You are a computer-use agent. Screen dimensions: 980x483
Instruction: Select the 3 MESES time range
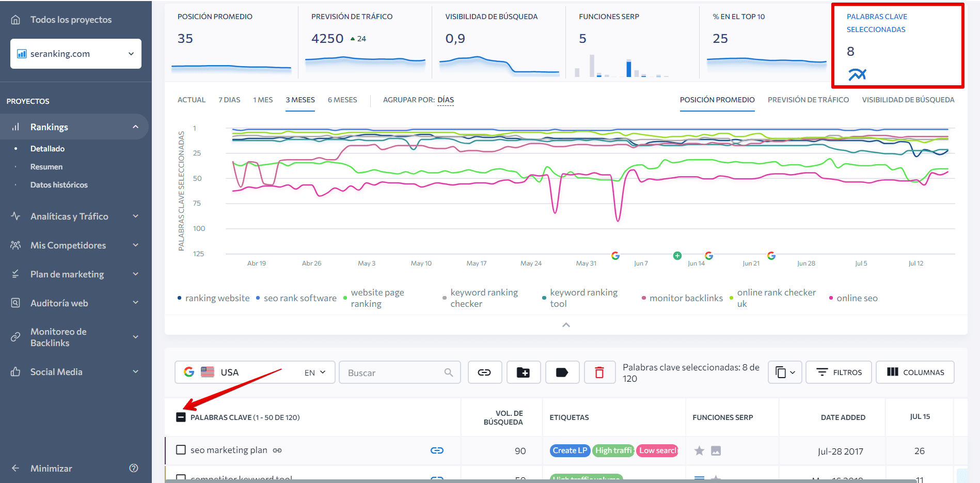[x=300, y=100]
